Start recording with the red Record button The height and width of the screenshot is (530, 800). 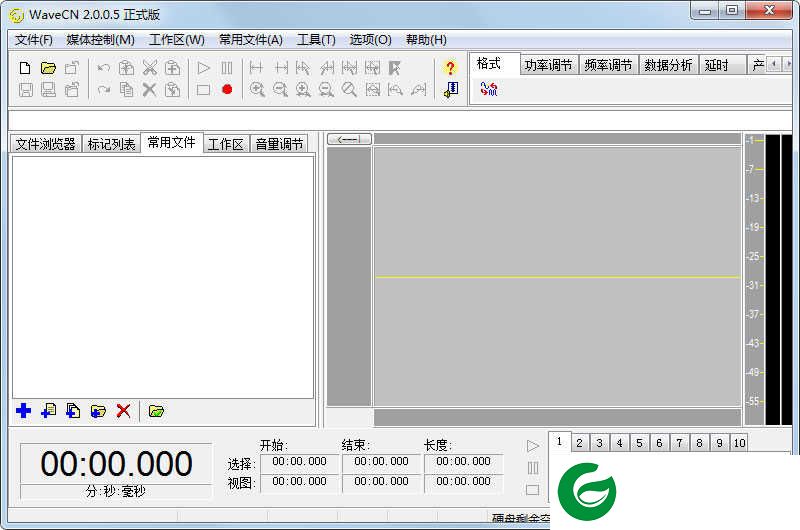[x=227, y=90]
